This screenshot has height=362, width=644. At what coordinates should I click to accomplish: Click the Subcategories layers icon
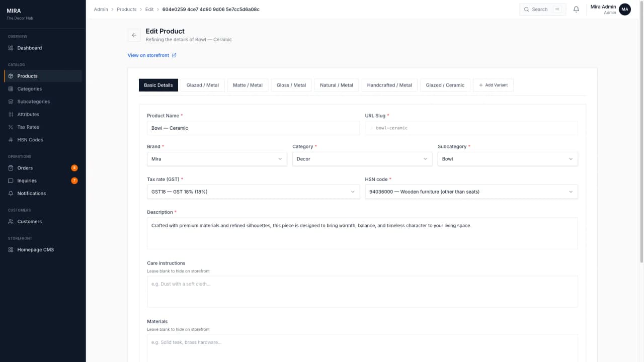pyautogui.click(x=11, y=102)
